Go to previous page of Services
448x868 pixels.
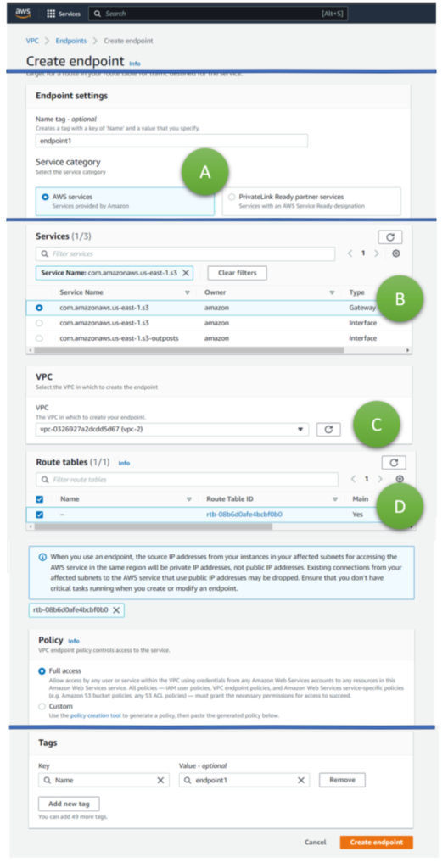pyautogui.click(x=350, y=253)
